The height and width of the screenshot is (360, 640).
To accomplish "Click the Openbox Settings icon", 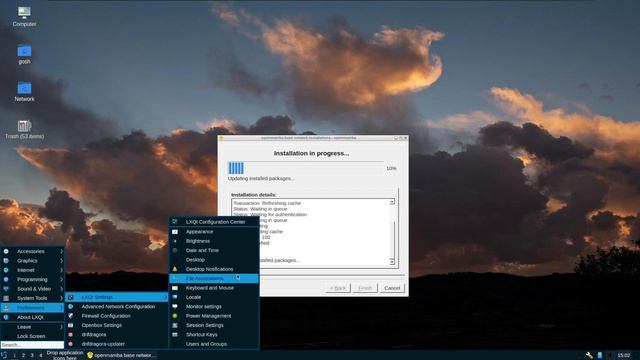I will click(x=71, y=325).
